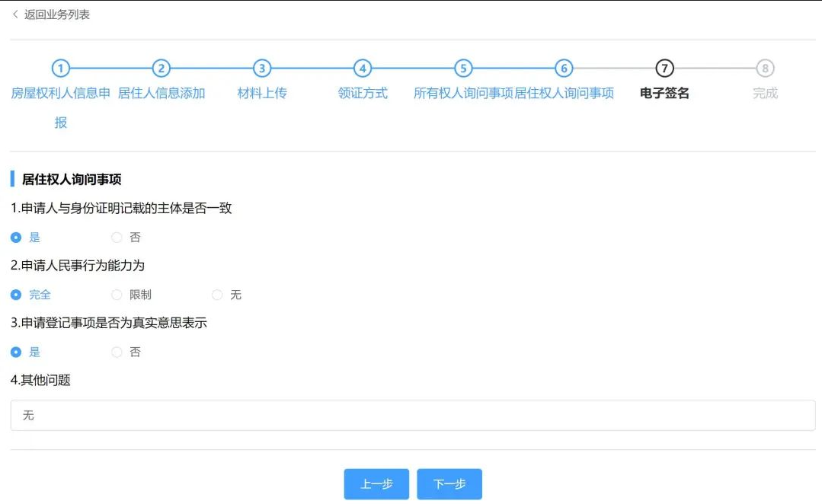Click the back chevron beside 返回业务列表
Screen dimensions: 822x504
pyautogui.click(x=15, y=14)
